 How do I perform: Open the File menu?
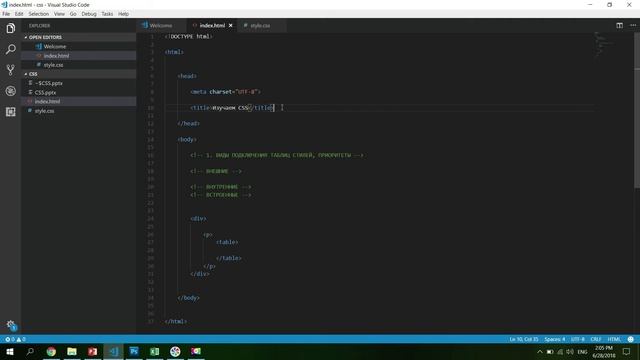[x=6, y=14]
